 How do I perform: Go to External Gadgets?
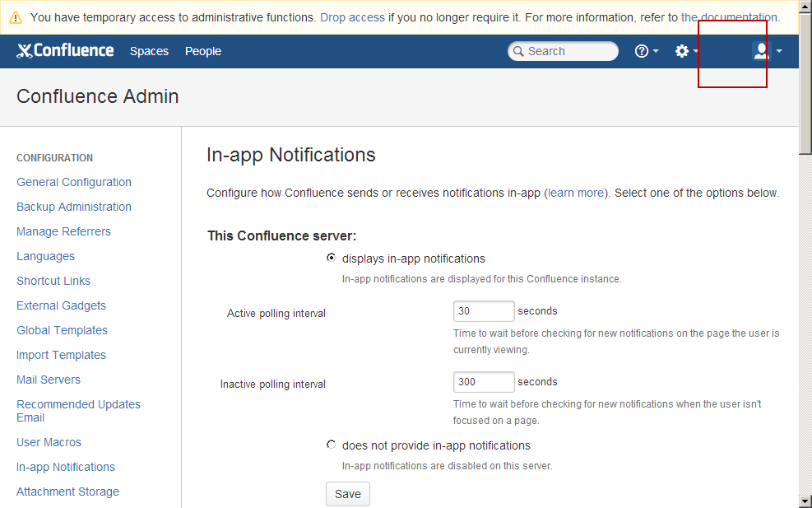[x=61, y=305]
